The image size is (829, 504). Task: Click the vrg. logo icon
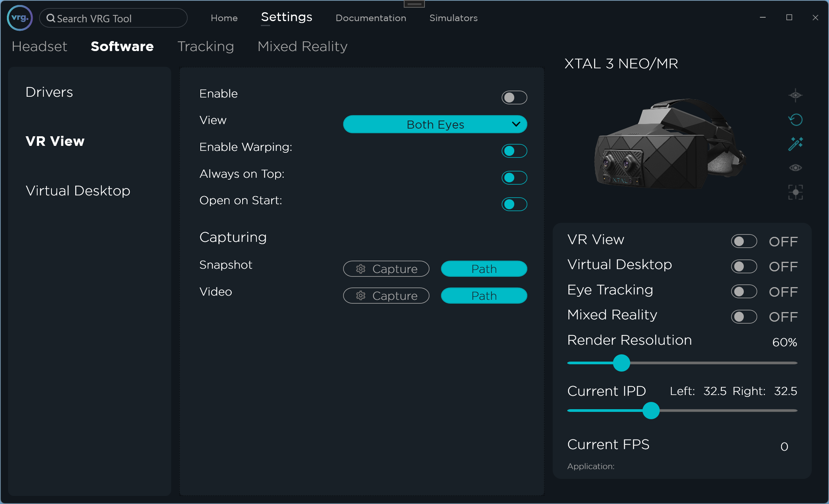pos(20,18)
